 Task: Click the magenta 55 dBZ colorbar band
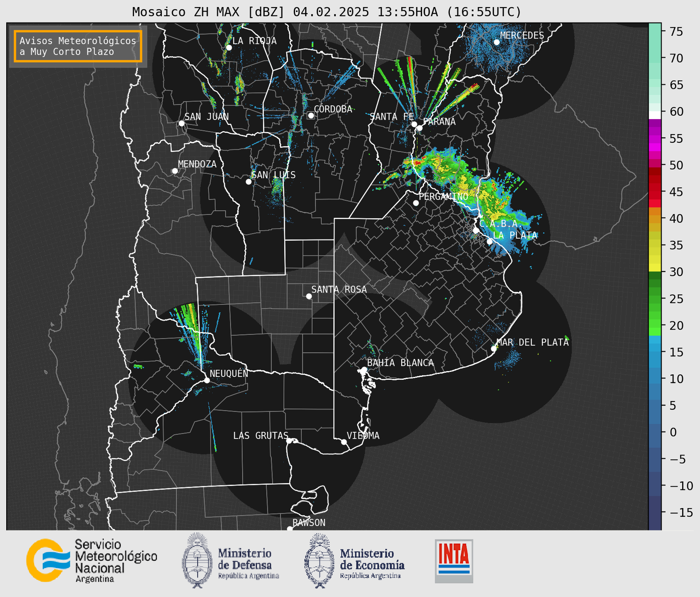click(x=655, y=139)
